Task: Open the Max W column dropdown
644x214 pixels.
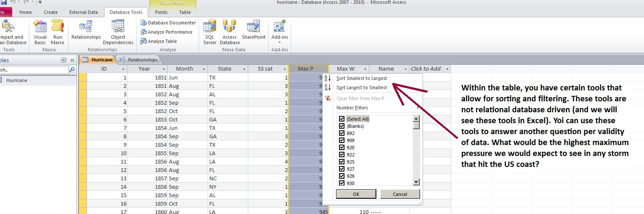Action: [365, 69]
